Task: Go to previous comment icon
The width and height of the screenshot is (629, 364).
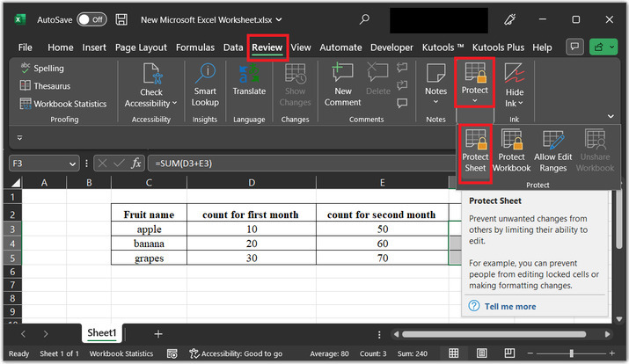Action: point(402,68)
